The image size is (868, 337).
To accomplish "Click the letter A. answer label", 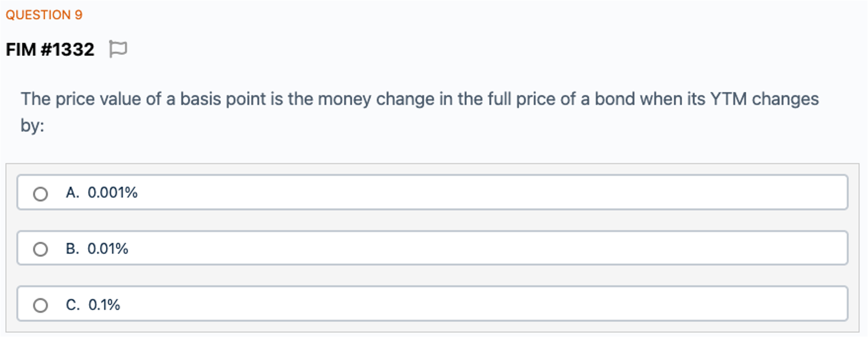I will [x=73, y=193].
